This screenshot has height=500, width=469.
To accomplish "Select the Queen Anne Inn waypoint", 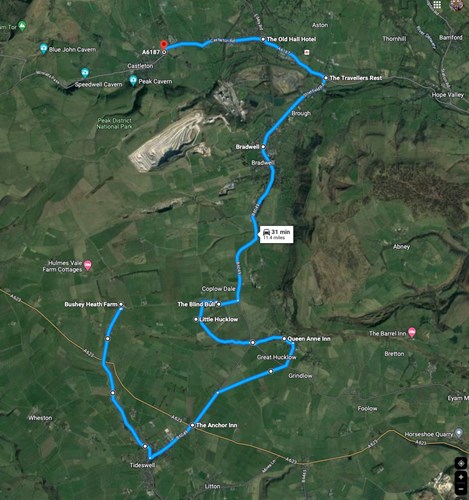I will pos(284,339).
